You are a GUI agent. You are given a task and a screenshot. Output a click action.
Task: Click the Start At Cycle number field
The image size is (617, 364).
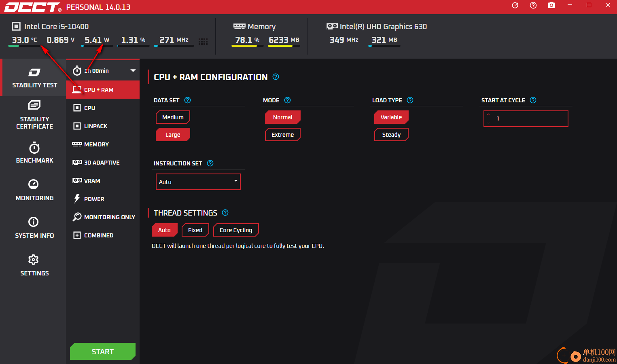click(526, 119)
